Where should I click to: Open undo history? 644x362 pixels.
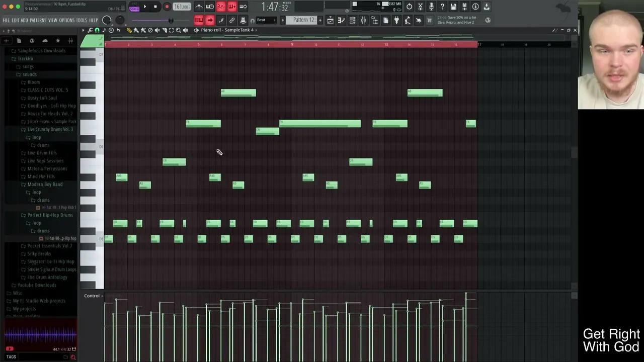point(409,7)
